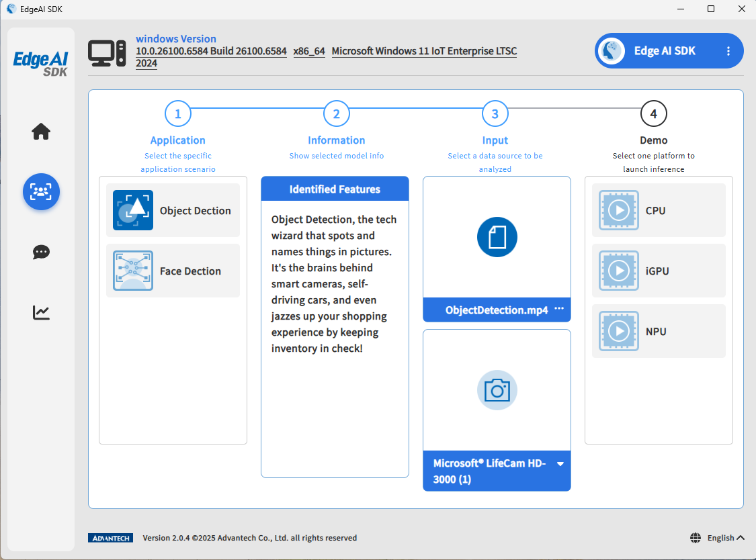Viewport: 756px width, 560px height.
Task: Go to step 4 Demo
Action: click(654, 114)
